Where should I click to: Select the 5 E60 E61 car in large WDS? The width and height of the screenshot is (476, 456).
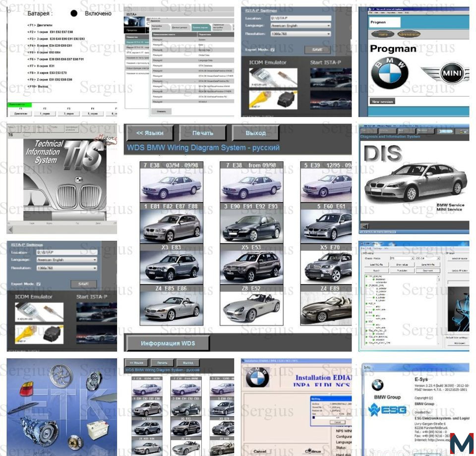[326, 223]
